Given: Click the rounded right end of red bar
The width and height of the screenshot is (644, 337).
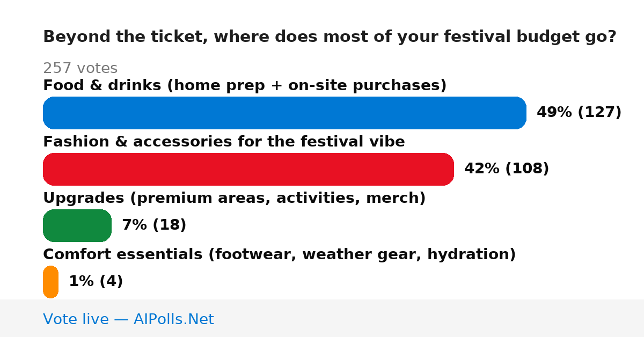Looking at the screenshot, I should click(446, 169).
